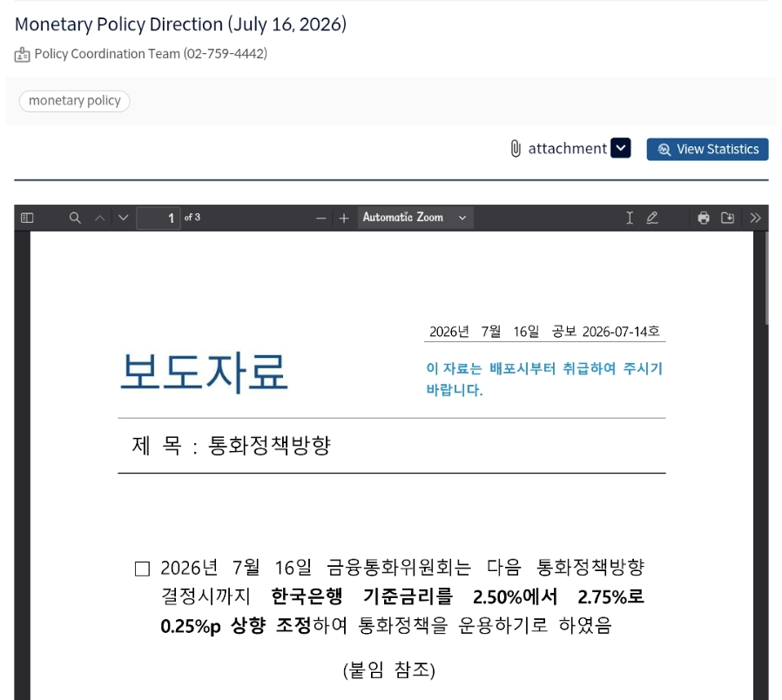Open find-in-document search icon
Image resolution: width=782 pixels, height=700 pixels.
[75, 218]
